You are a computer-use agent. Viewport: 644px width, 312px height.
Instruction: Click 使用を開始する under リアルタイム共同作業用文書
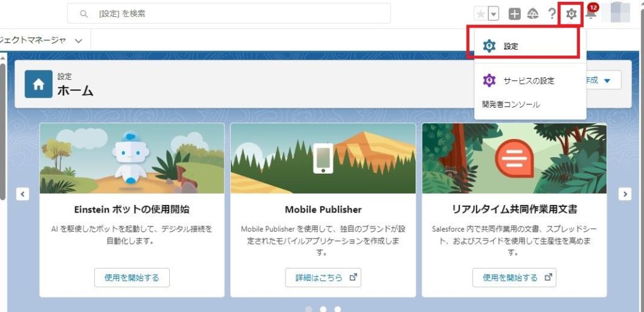tap(514, 277)
